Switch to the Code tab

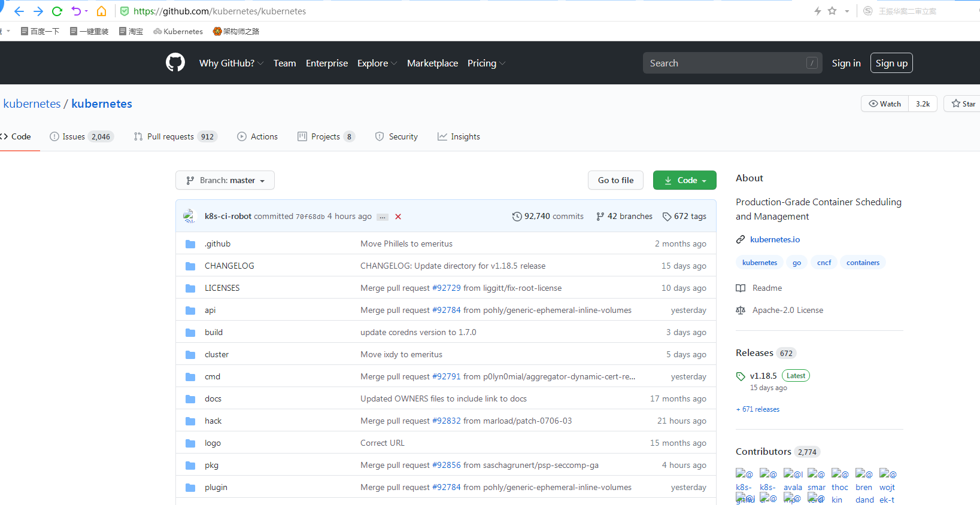click(16, 136)
